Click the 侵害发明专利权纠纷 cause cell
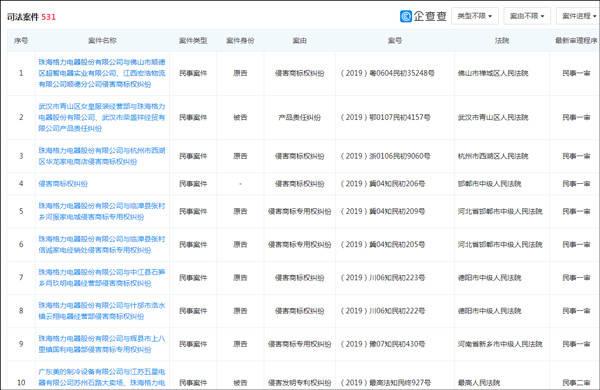The image size is (600, 390). point(299,382)
